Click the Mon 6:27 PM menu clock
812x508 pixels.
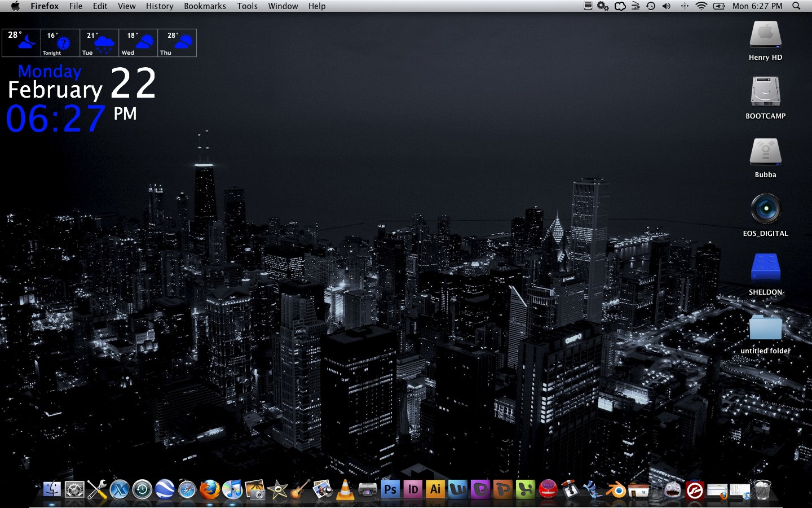pyautogui.click(x=757, y=6)
